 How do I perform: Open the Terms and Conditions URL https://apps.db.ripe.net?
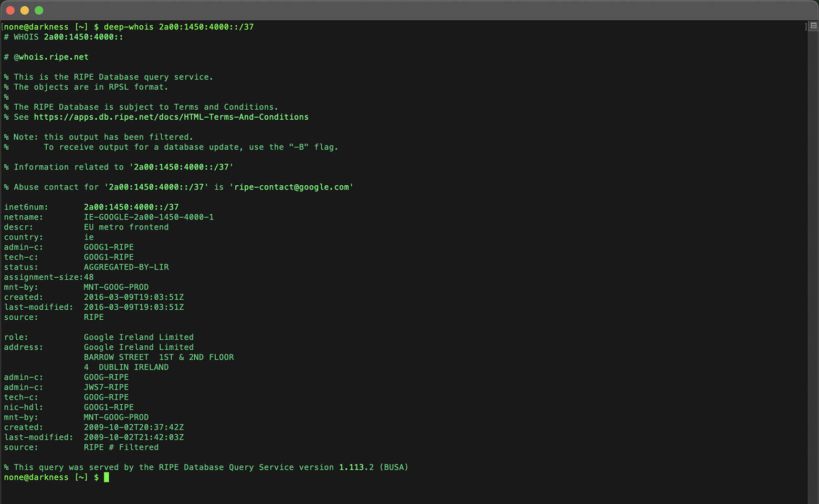[171, 117]
